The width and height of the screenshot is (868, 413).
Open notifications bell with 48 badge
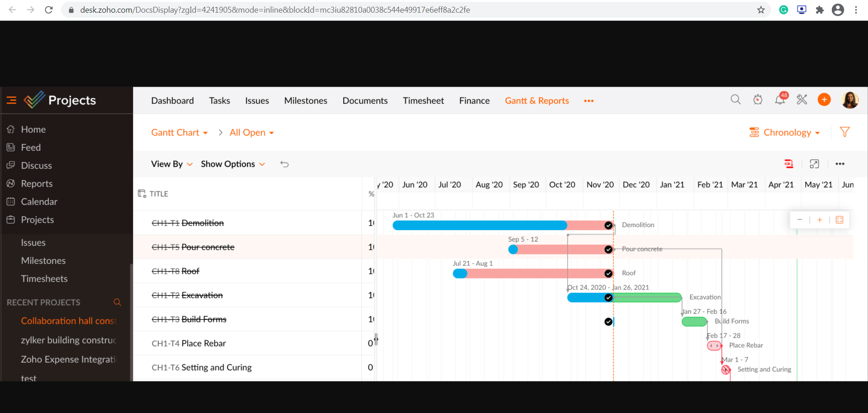click(781, 99)
